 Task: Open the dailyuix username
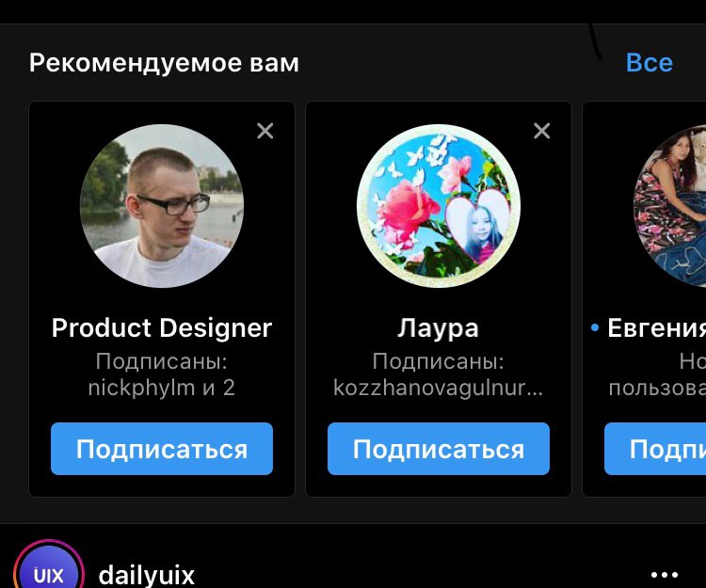point(146,575)
